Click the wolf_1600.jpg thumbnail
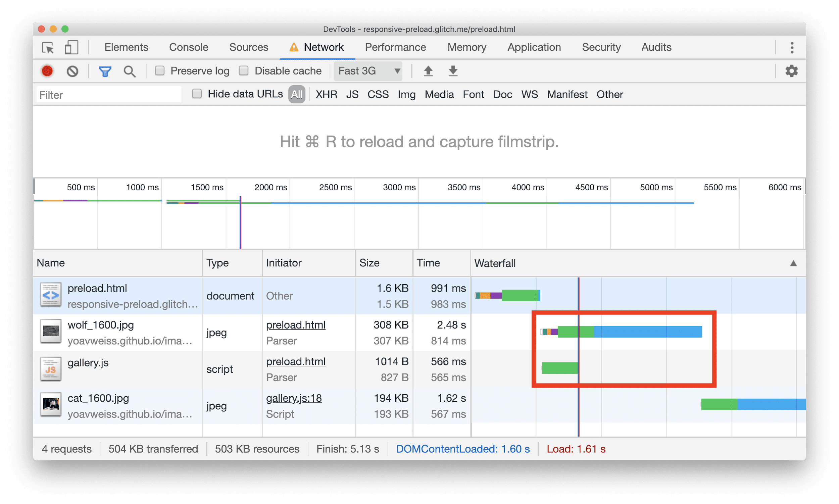Screen dimensions: 839x504 pos(50,333)
